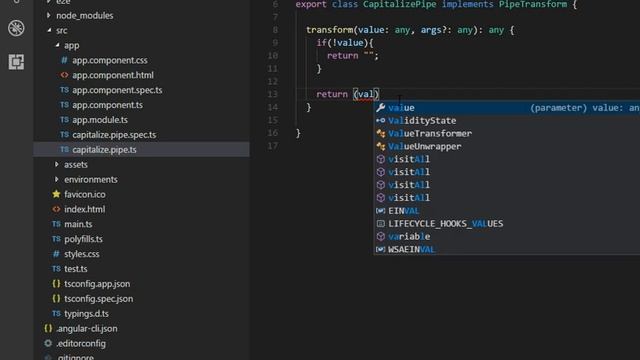Click the braces icon beside .angular-cli.json
Screen dimensions: 640x360
(x=48, y=329)
